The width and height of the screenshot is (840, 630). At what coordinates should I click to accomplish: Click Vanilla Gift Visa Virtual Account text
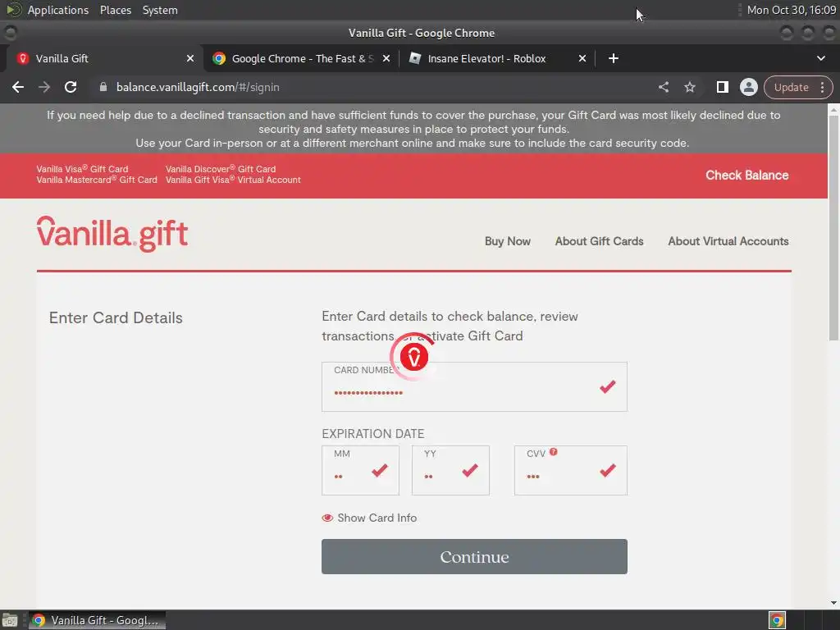click(x=233, y=180)
